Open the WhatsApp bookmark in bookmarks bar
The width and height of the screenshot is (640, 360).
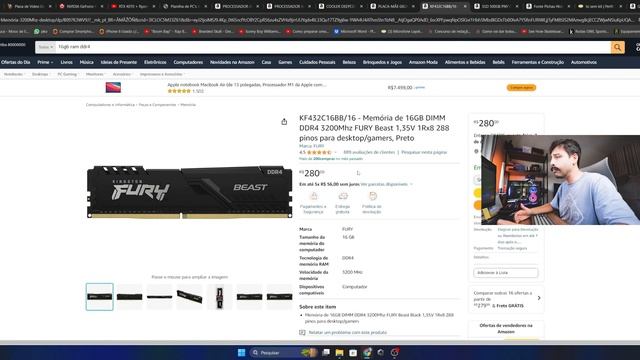(40, 31)
